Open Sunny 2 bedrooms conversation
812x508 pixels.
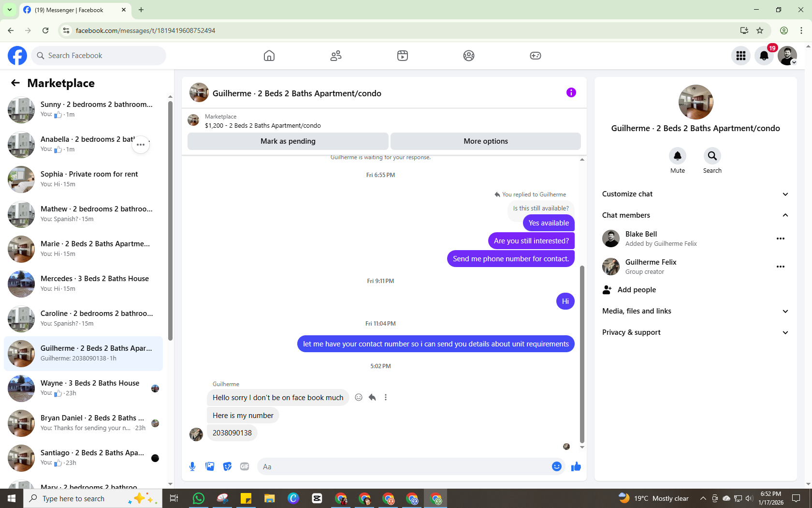[84, 110]
